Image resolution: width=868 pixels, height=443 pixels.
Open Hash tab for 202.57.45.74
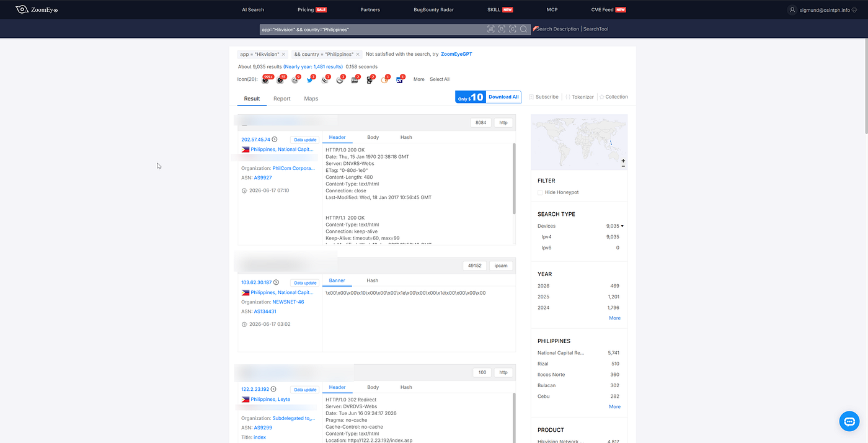[x=406, y=137]
